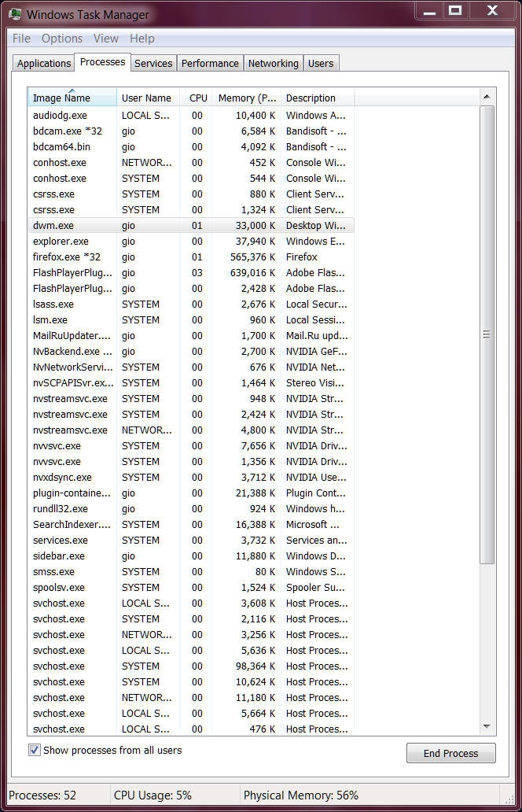The width and height of the screenshot is (522, 812).
Task: Switch to the Applications tab
Action: (x=43, y=63)
